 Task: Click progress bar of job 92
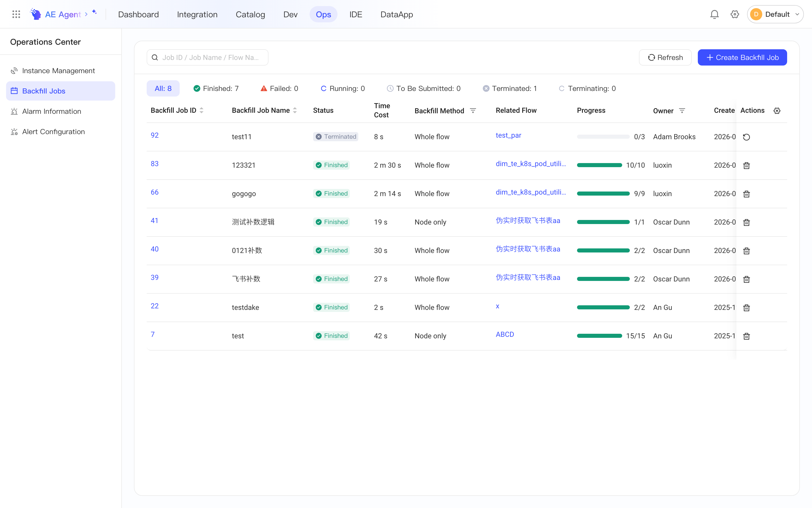click(x=603, y=137)
